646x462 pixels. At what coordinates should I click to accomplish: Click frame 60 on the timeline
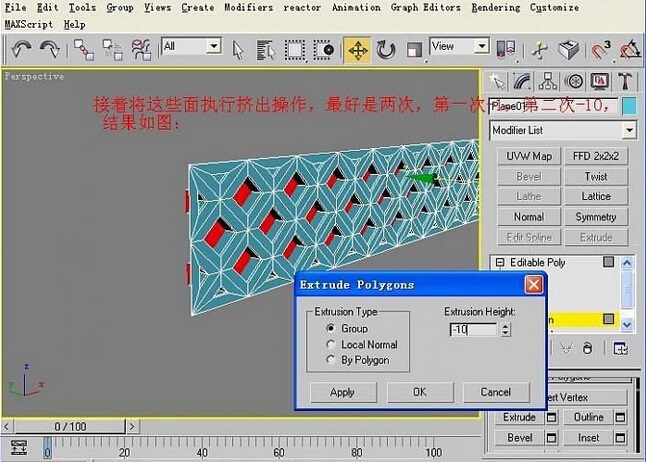point(279,453)
